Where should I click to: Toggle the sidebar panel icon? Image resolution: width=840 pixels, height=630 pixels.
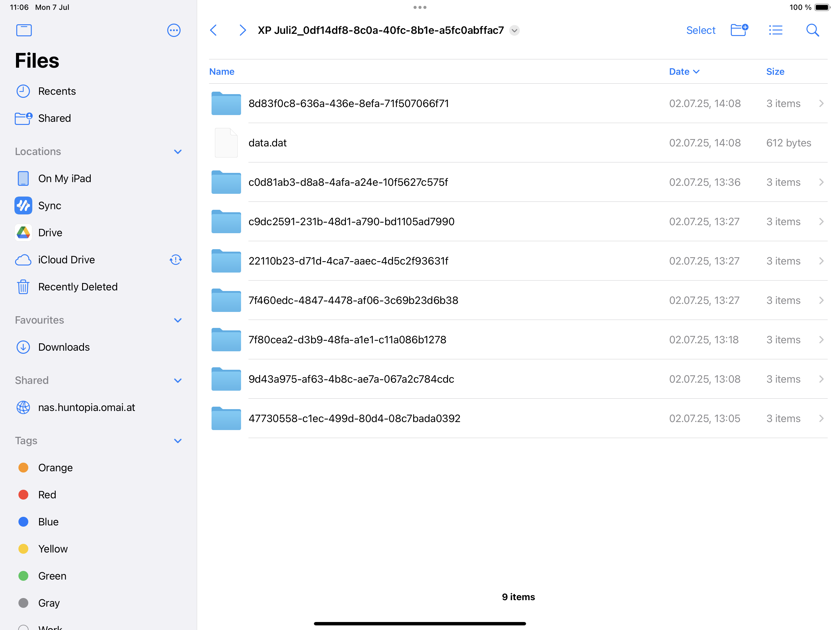(24, 30)
